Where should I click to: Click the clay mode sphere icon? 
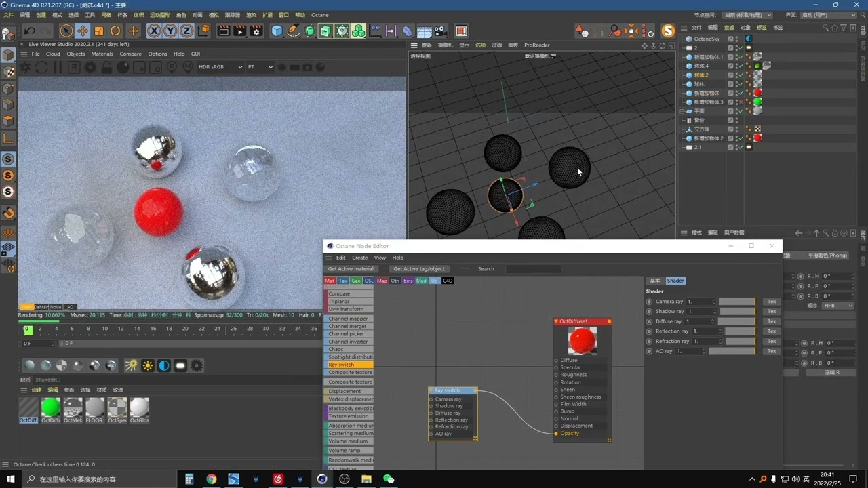[x=123, y=67]
